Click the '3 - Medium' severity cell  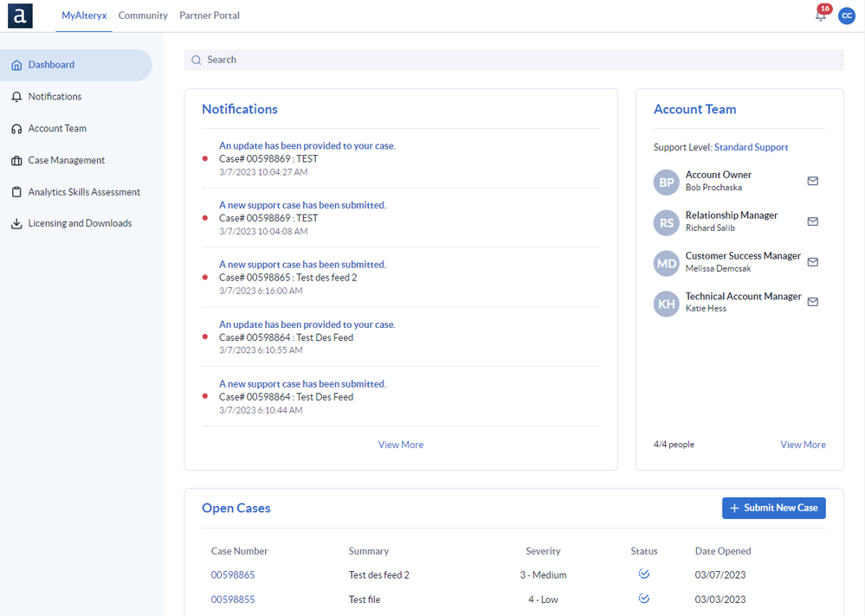[x=543, y=574]
